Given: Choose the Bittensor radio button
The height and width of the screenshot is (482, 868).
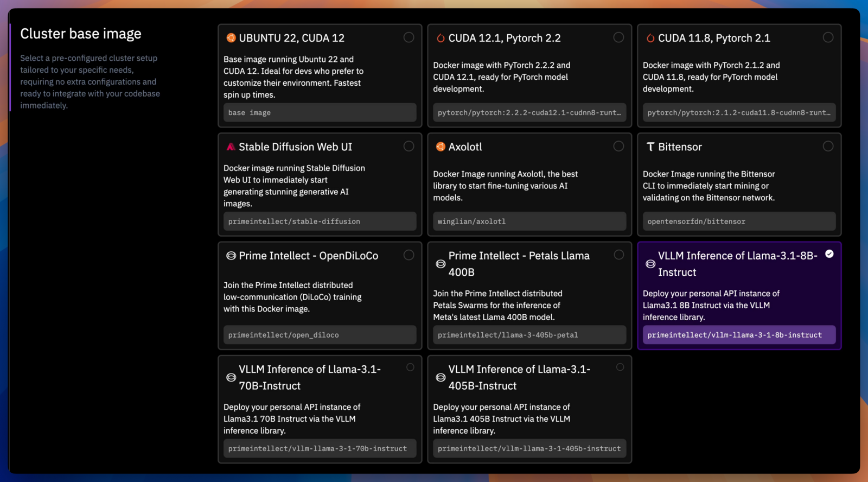Looking at the screenshot, I should click(828, 146).
